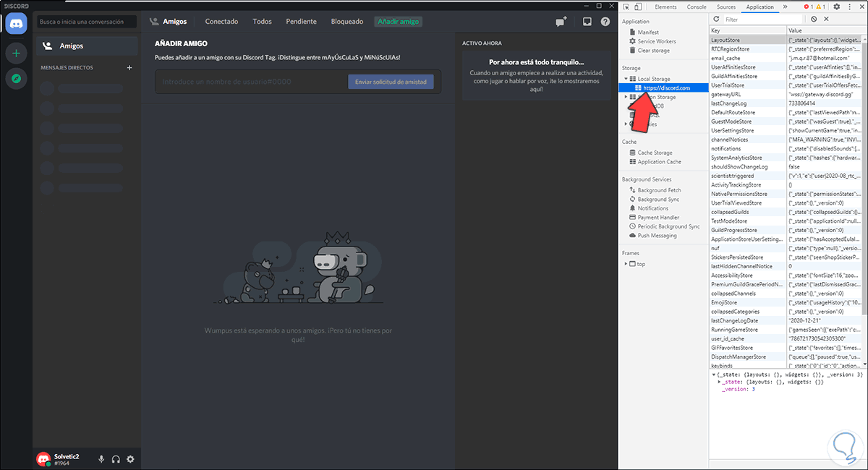Open new group DM icon in header
The width and height of the screenshot is (868, 470).
pos(561,22)
